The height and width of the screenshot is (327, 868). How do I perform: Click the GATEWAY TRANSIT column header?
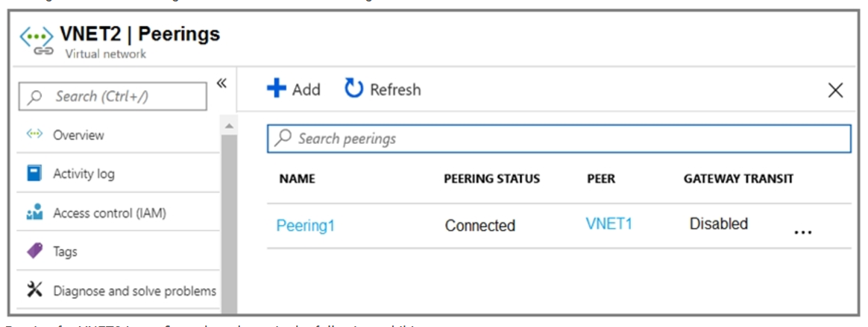click(738, 179)
